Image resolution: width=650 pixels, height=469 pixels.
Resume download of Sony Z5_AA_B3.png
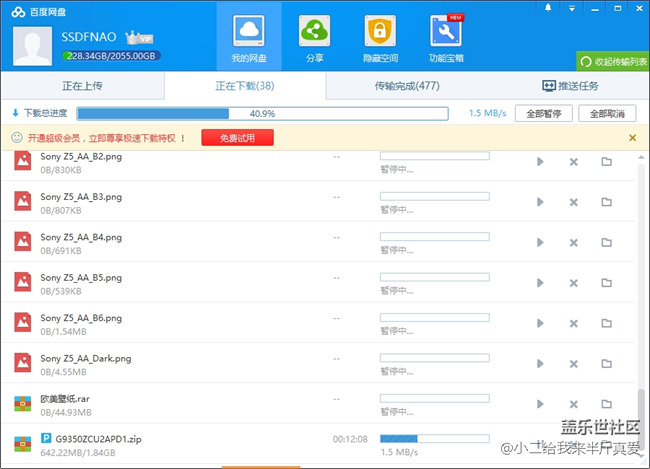(540, 202)
